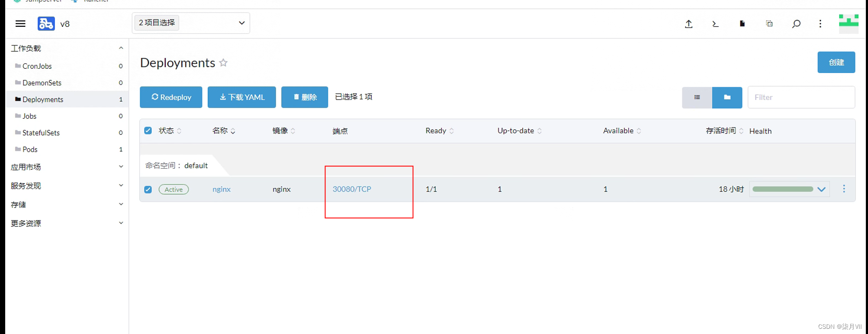Favorite Deployments with the star icon
This screenshot has height=334, width=868.
tap(223, 63)
